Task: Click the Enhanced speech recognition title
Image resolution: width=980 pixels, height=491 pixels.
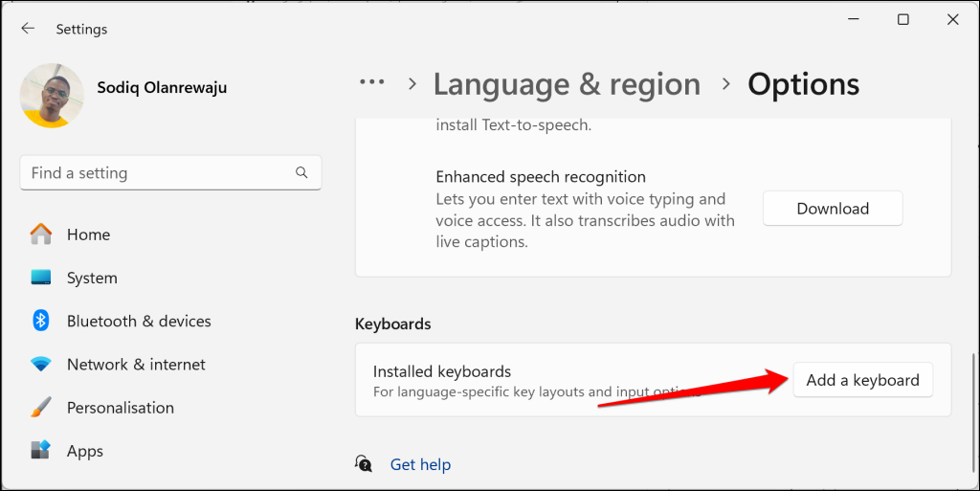Action: click(541, 177)
